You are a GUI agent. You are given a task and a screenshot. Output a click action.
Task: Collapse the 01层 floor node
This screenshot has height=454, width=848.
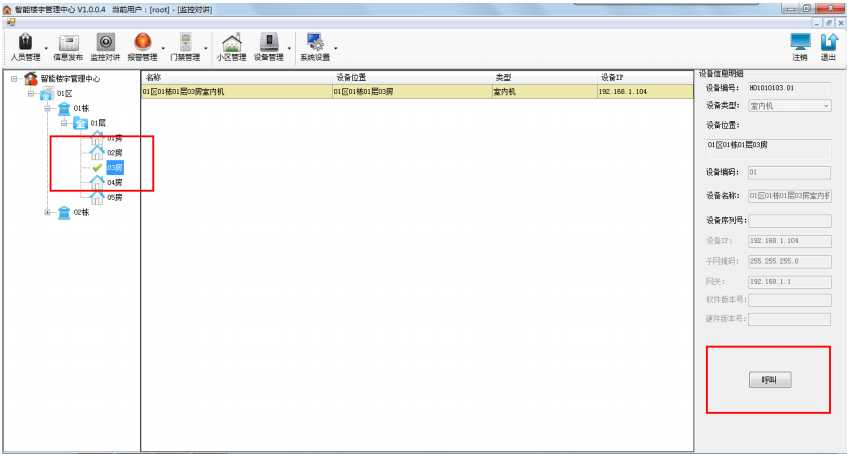(x=63, y=123)
